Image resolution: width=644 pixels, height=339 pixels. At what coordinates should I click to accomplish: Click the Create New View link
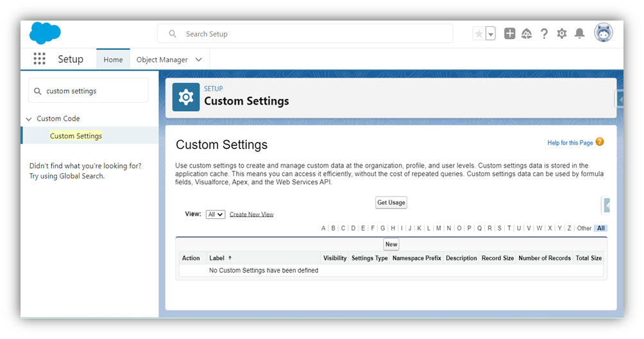click(x=251, y=214)
